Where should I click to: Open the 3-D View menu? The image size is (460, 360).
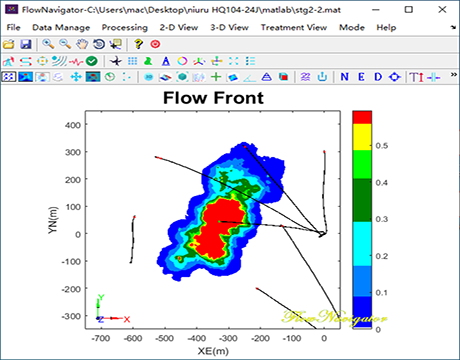tap(229, 27)
